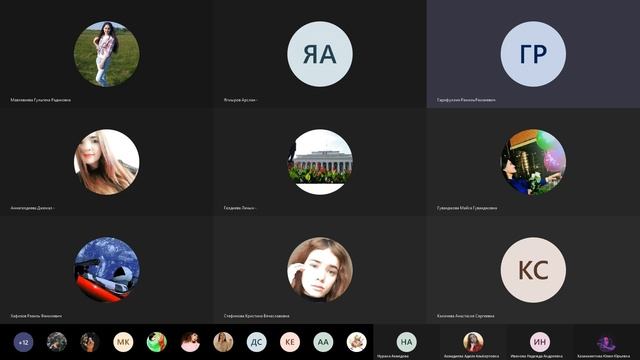Select the МК avatar in participant strip
Image resolution: width=640 pixels, height=360 pixels.
point(123,342)
